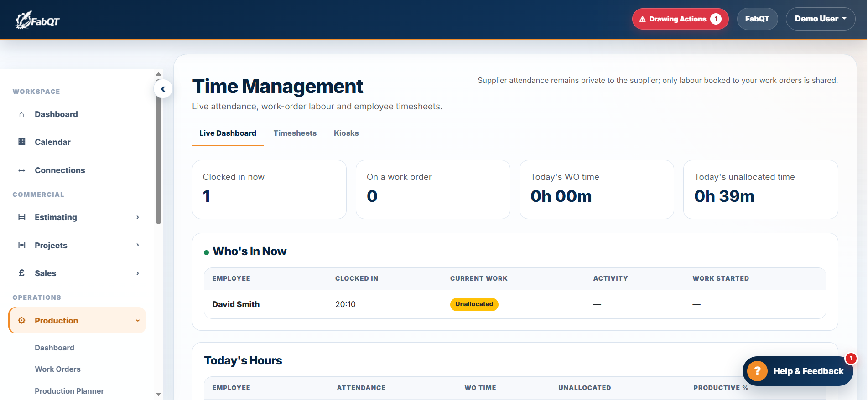868x400 pixels.
Task: Open the Help & Feedback widget
Action: pos(798,371)
